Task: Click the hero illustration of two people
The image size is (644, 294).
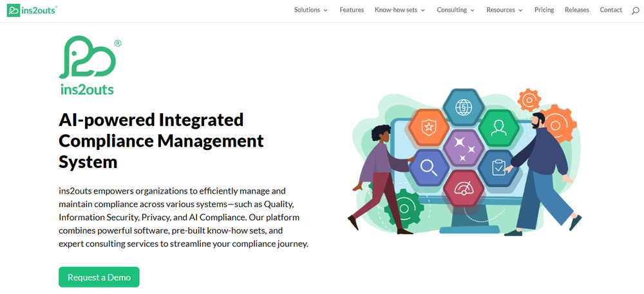Action: (464, 162)
